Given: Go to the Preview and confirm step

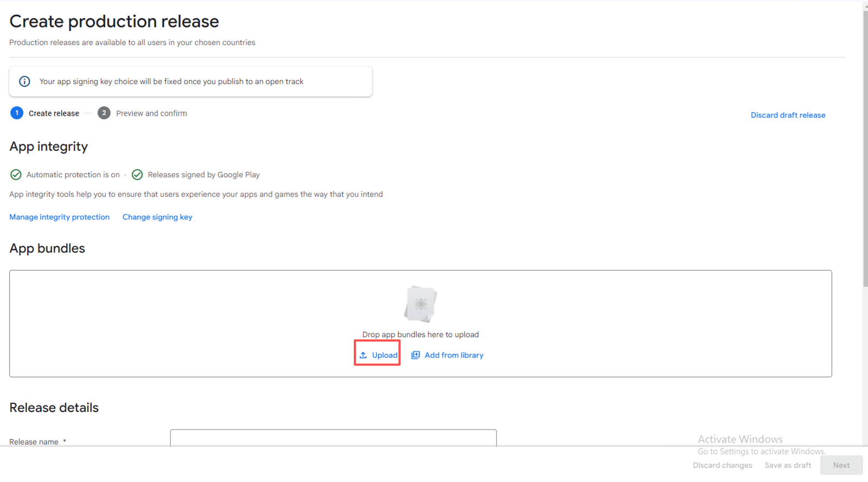Looking at the screenshot, I should [x=151, y=113].
